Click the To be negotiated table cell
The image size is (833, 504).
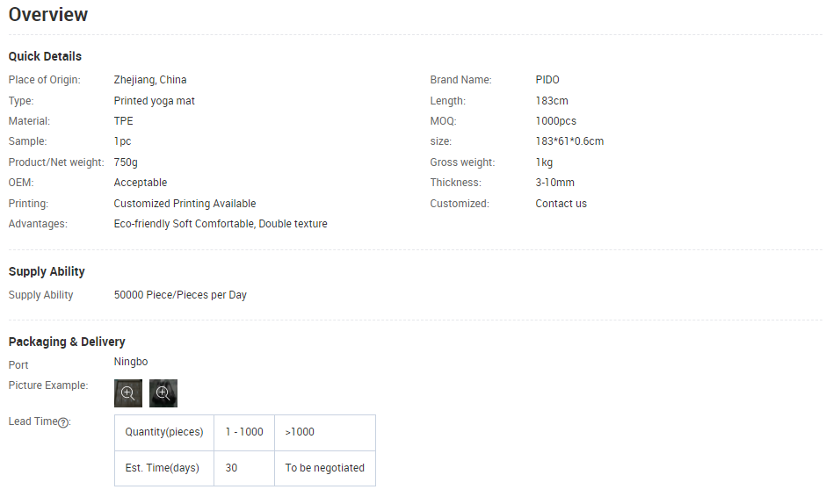coord(324,468)
